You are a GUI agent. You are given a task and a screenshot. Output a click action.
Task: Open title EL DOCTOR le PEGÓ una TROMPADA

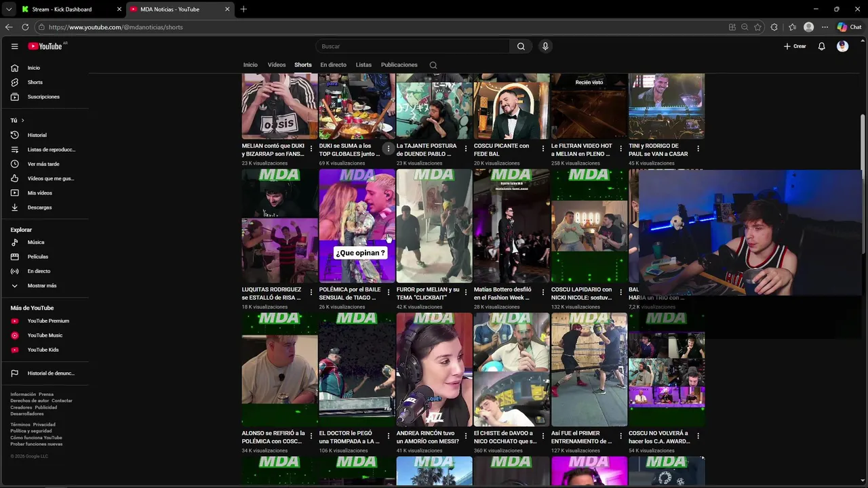350,437
